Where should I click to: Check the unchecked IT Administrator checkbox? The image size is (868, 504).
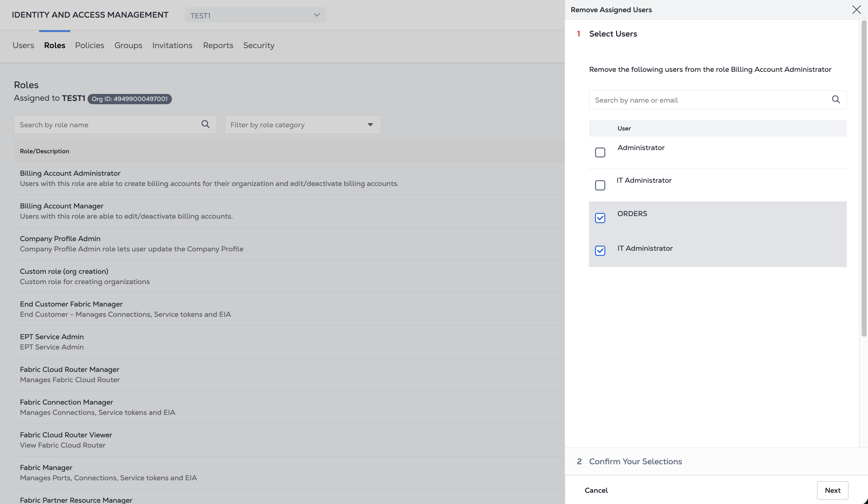click(600, 185)
